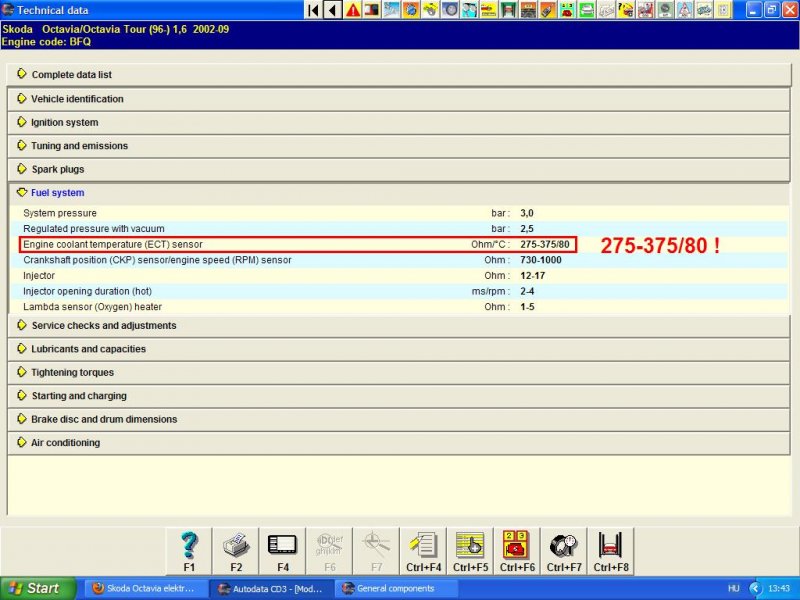Expand Service checks and adjustments
Image resolution: width=800 pixels, height=600 pixels.
click(x=399, y=326)
